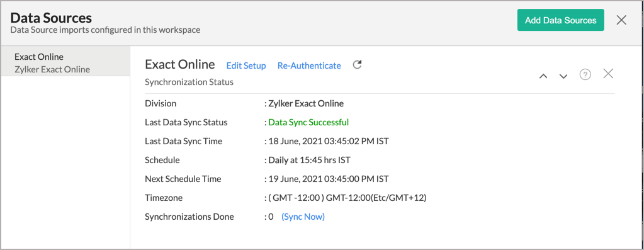The height and width of the screenshot is (250, 644).
Task: Select the Zylker Exact Online sidebar entry
Action: 52,69
